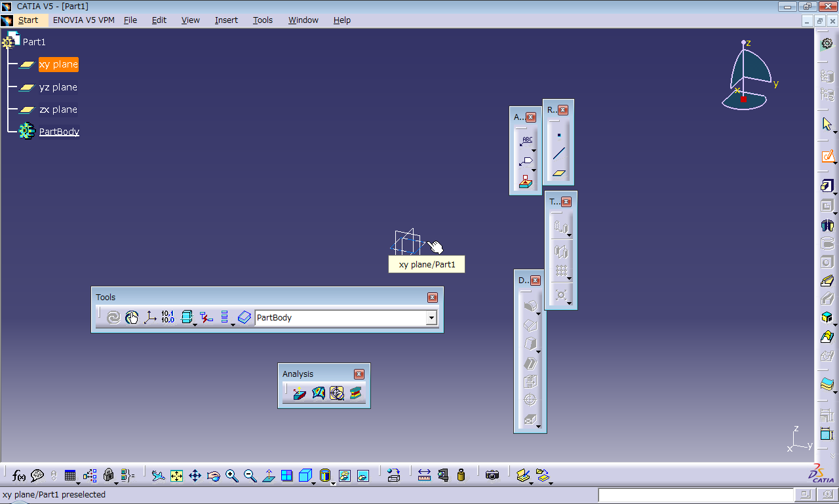Click the Curvature Analysis icon
Image resolution: width=839 pixels, height=504 pixels.
pyautogui.click(x=319, y=393)
